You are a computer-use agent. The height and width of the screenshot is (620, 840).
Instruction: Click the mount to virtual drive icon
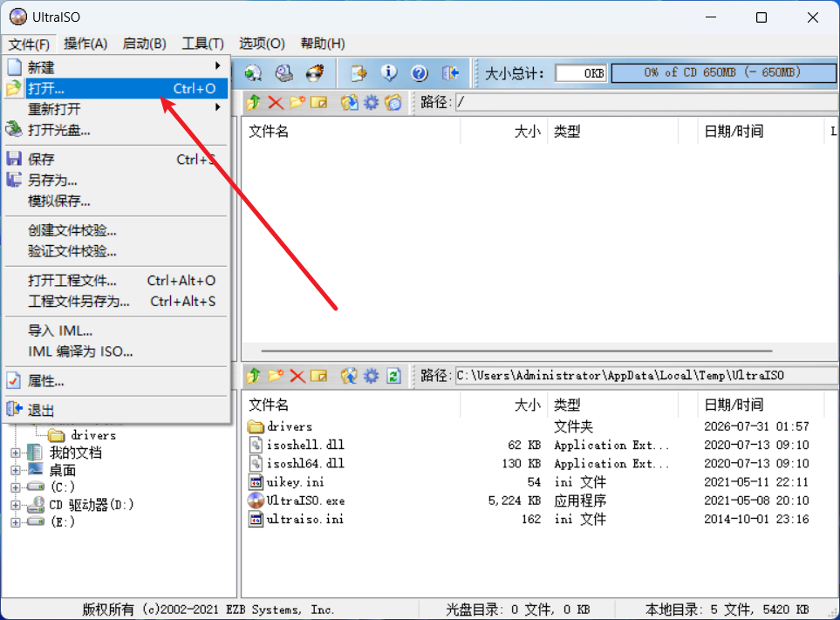pos(284,73)
